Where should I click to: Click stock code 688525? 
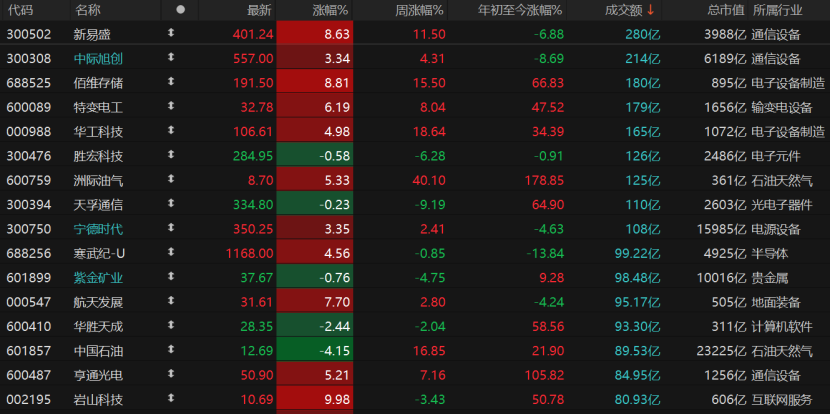click(29, 83)
